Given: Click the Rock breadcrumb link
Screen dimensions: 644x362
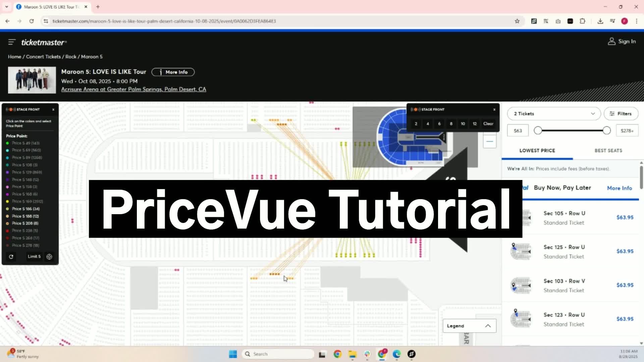Looking at the screenshot, I should coord(71,57).
